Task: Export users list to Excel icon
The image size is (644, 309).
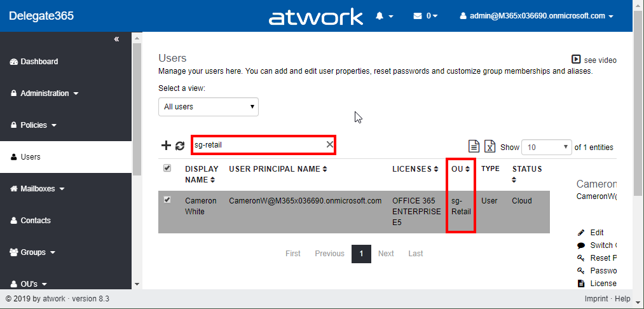Action: tap(490, 146)
